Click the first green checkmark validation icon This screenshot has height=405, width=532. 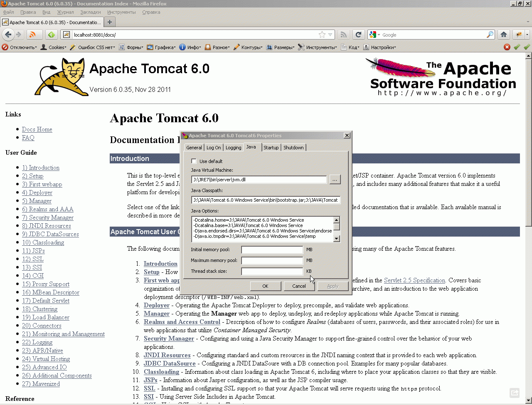click(517, 47)
